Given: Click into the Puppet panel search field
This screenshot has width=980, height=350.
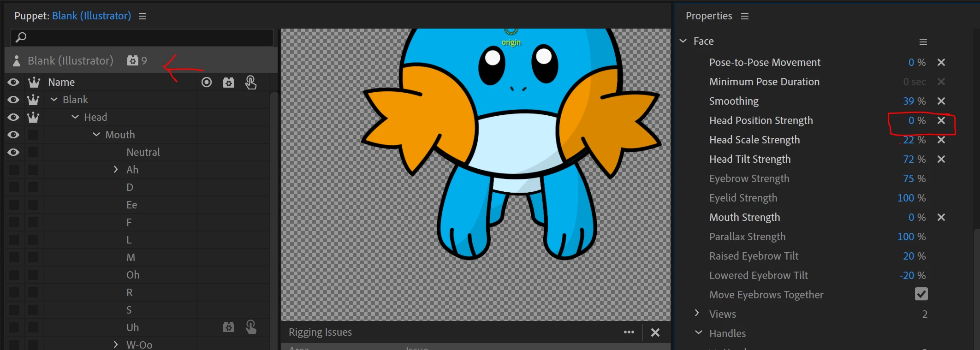Looking at the screenshot, I should 142,37.
